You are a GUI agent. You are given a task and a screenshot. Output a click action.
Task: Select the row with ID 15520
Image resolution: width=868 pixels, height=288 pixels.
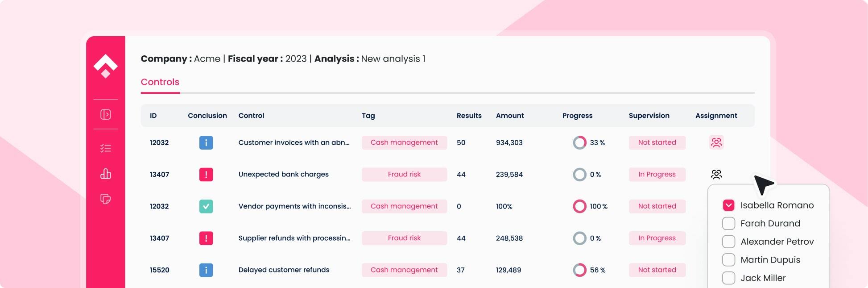[x=159, y=270]
